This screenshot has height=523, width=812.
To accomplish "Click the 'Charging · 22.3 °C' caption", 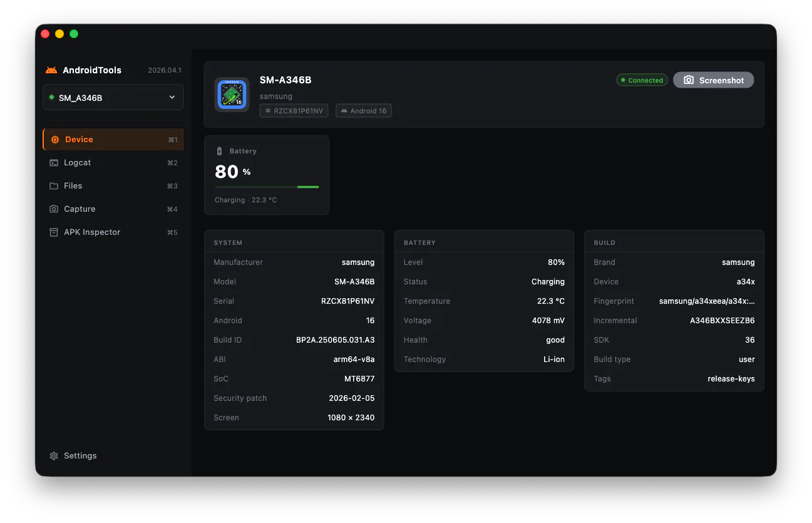I will pyautogui.click(x=245, y=200).
